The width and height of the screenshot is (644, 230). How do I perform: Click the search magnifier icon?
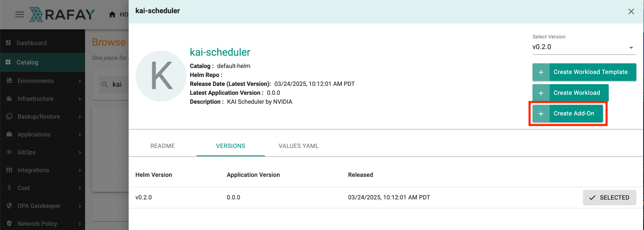(105, 85)
